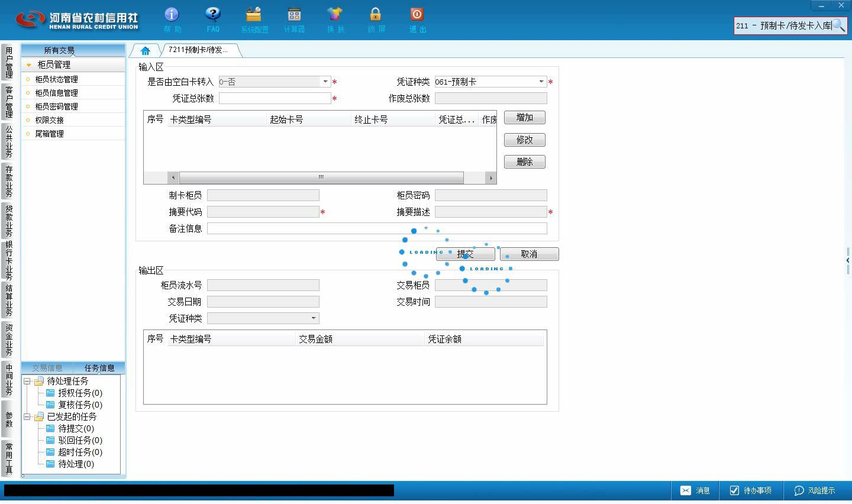This screenshot has height=504, width=852.
Task: Switch to the 任务信息 tab
Action: [99, 368]
